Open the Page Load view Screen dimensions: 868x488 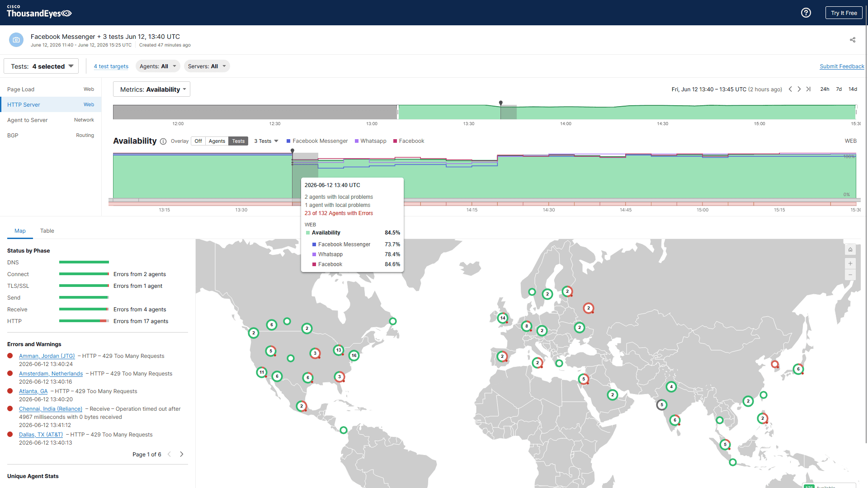(51, 89)
